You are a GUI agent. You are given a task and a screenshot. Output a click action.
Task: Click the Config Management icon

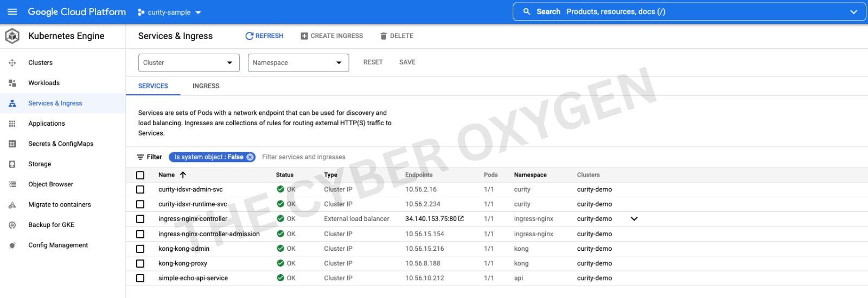point(12,245)
